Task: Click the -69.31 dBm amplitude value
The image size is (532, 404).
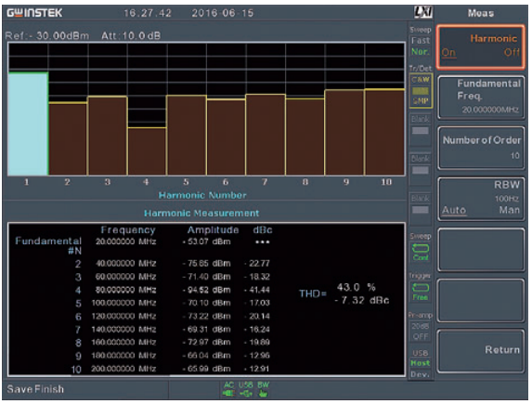Action: [x=207, y=330]
